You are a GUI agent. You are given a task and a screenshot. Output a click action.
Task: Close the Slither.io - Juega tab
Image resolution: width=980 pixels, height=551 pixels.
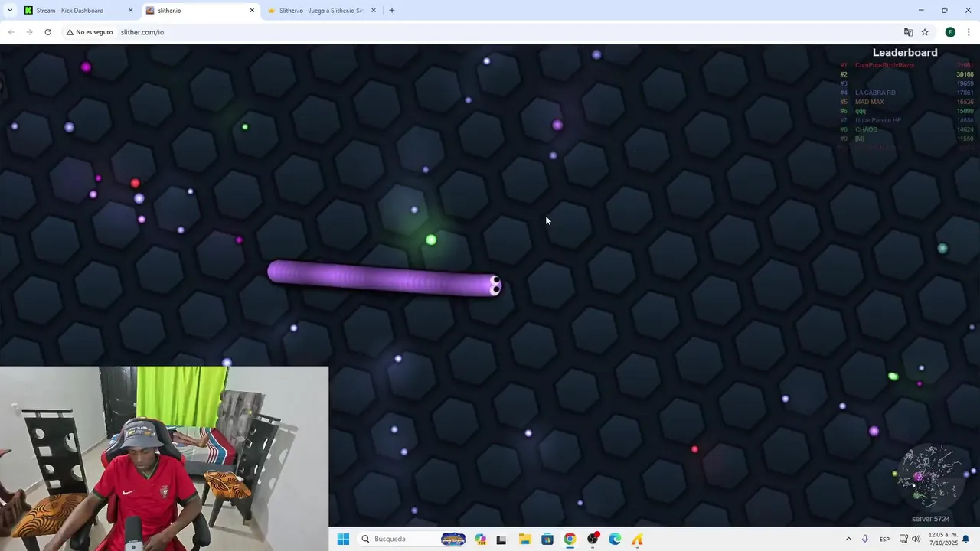[374, 11]
